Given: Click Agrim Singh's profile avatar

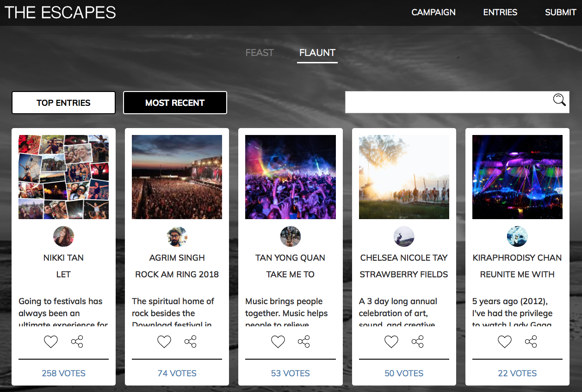Looking at the screenshot, I should (x=177, y=237).
